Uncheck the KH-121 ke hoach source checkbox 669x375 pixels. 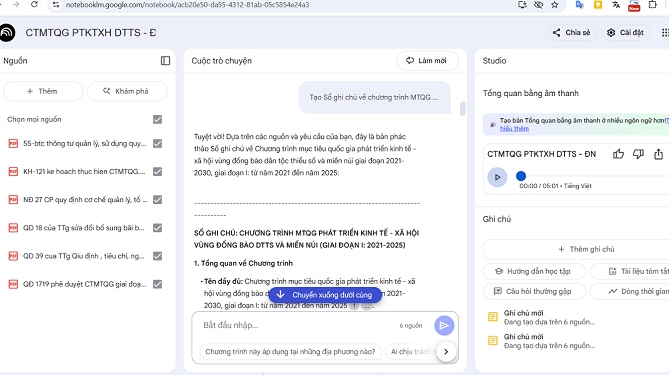(157, 172)
